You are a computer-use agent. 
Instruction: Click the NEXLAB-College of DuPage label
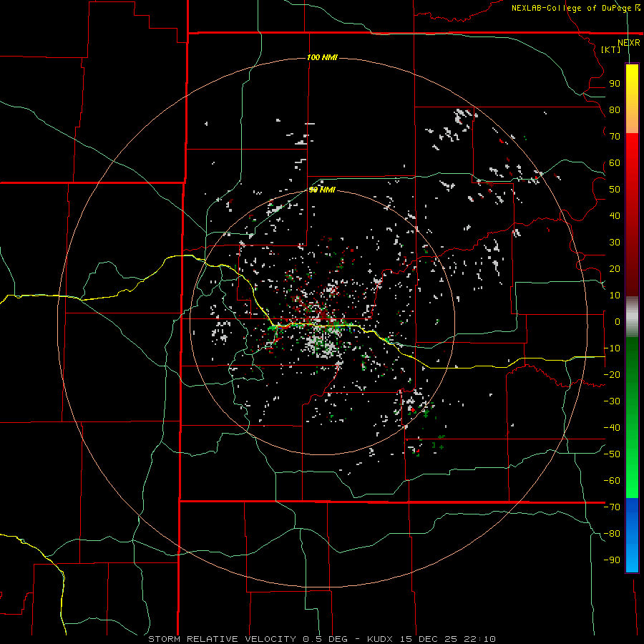point(576,8)
